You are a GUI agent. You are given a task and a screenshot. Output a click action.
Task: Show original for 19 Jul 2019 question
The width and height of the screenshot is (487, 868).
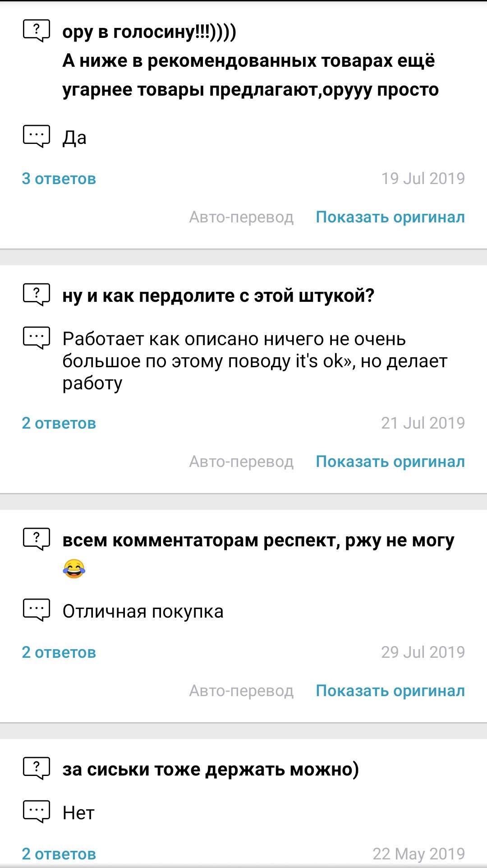390,217
